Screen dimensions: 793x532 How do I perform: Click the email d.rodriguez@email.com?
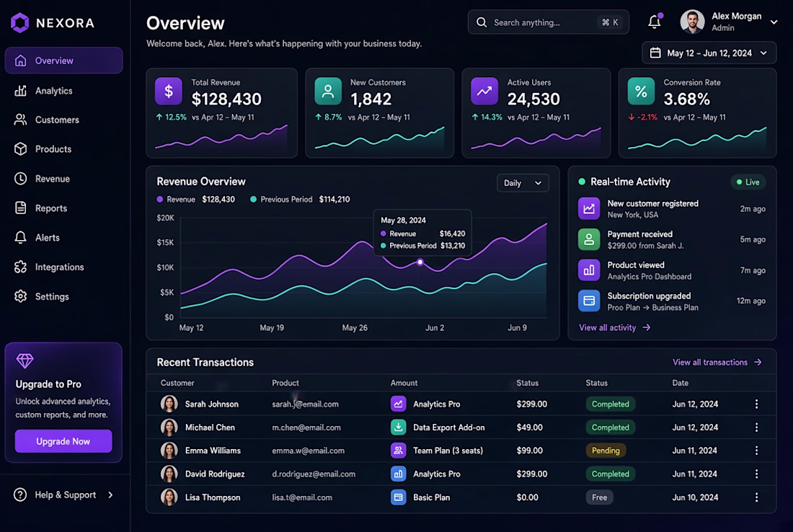coord(314,474)
